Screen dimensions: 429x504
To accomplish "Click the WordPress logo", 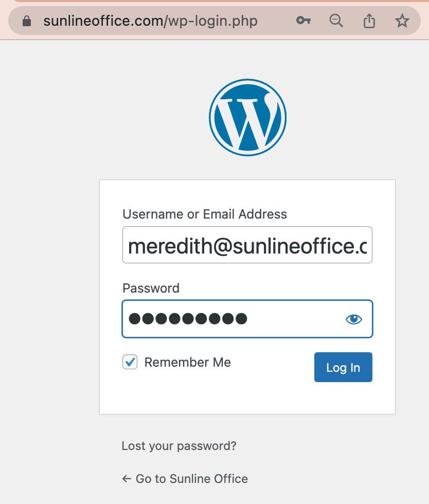I will [x=247, y=117].
